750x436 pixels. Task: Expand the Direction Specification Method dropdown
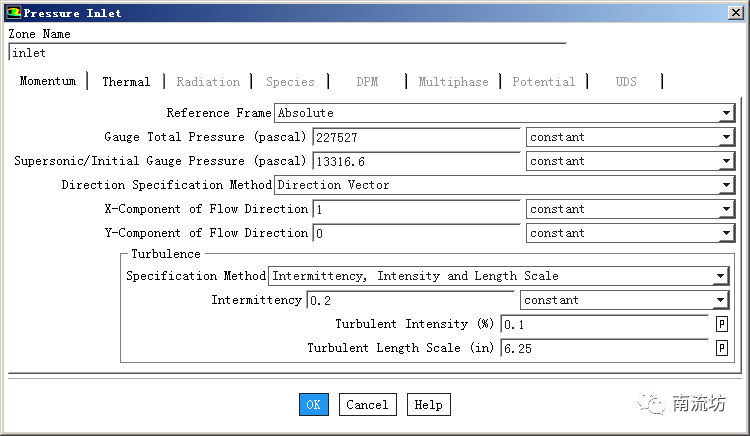726,185
